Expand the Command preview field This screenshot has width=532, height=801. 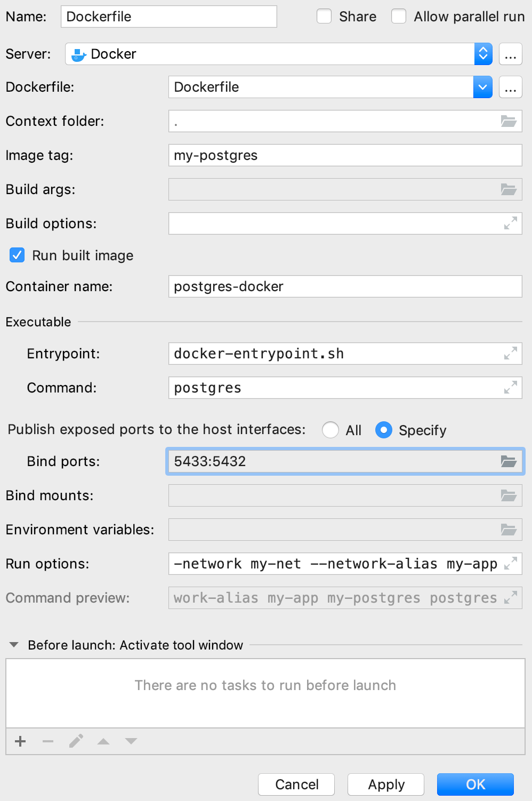[x=511, y=598]
